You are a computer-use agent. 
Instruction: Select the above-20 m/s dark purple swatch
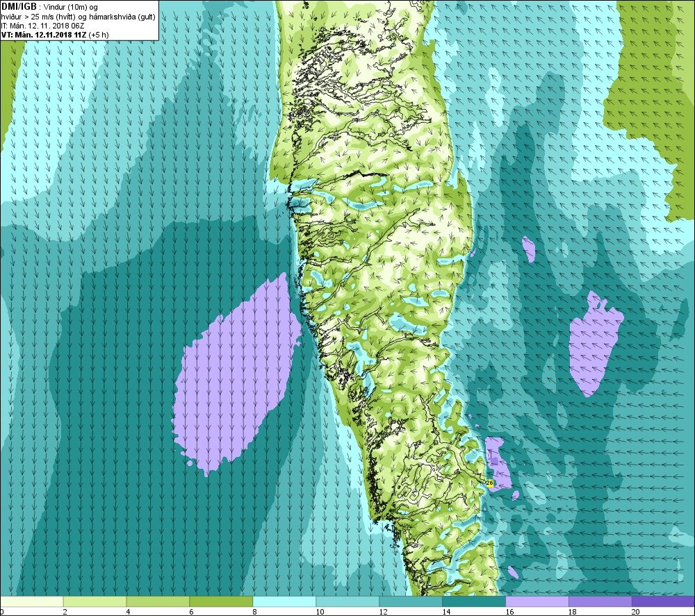pyautogui.click(x=663, y=601)
